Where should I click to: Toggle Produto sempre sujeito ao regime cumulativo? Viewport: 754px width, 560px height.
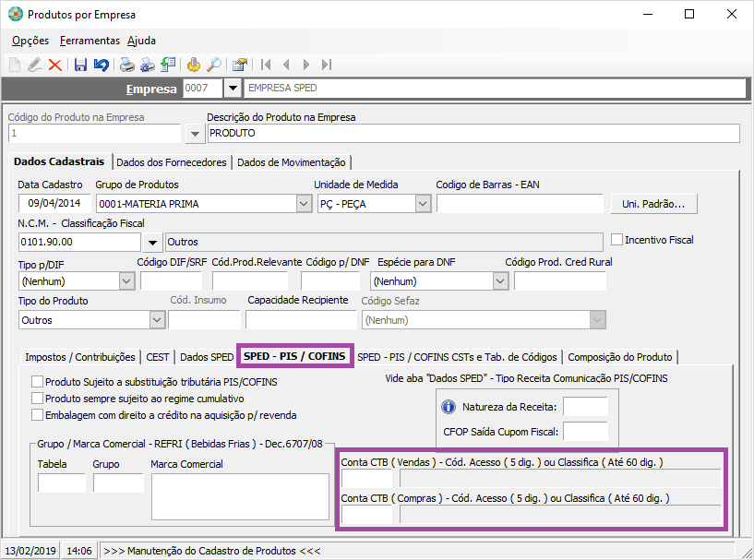(x=37, y=399)
